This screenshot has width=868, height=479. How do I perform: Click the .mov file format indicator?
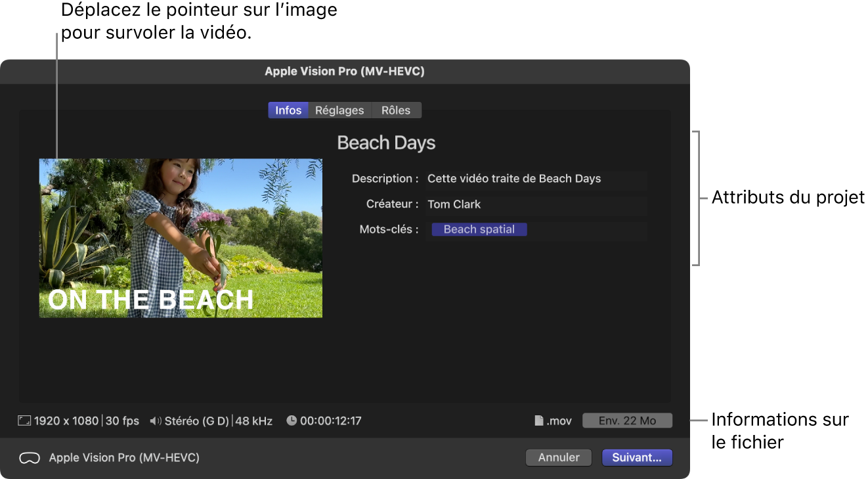click(557, 421)
